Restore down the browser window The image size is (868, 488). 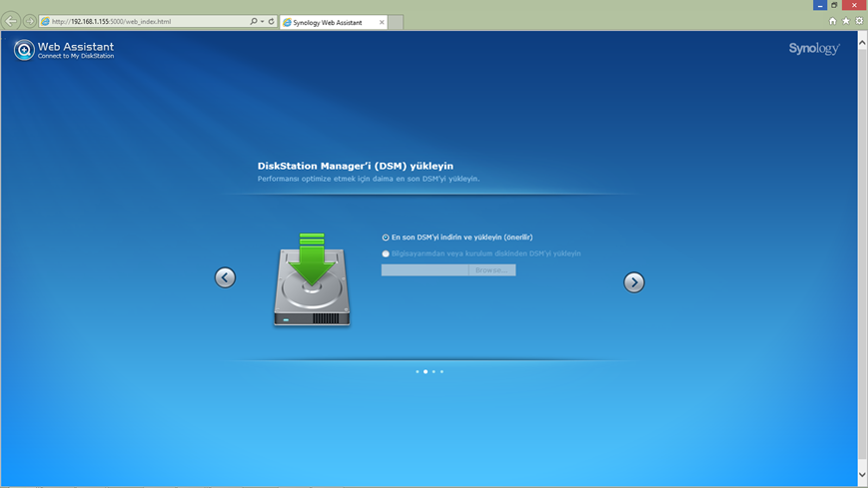(x=834, y=5)
